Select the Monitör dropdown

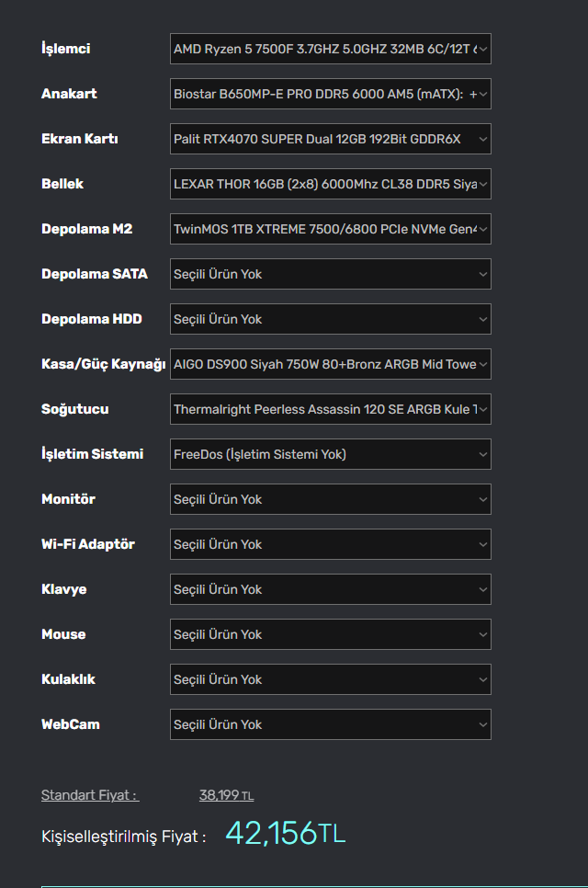click(x=330, y=499)
